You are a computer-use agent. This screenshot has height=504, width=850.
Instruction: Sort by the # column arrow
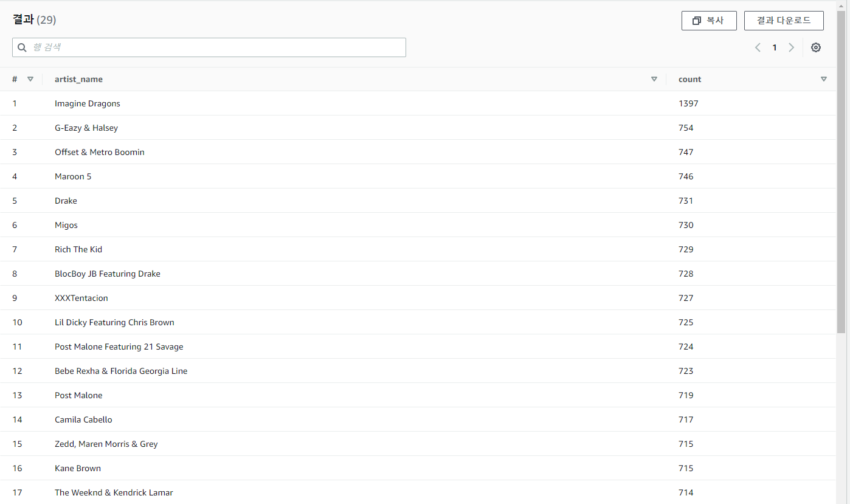tap(30, 79)
